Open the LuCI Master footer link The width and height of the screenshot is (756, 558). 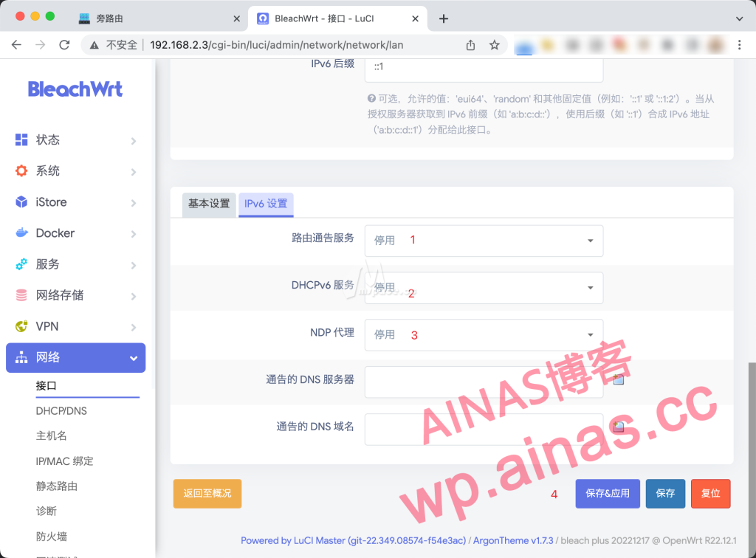354,540
